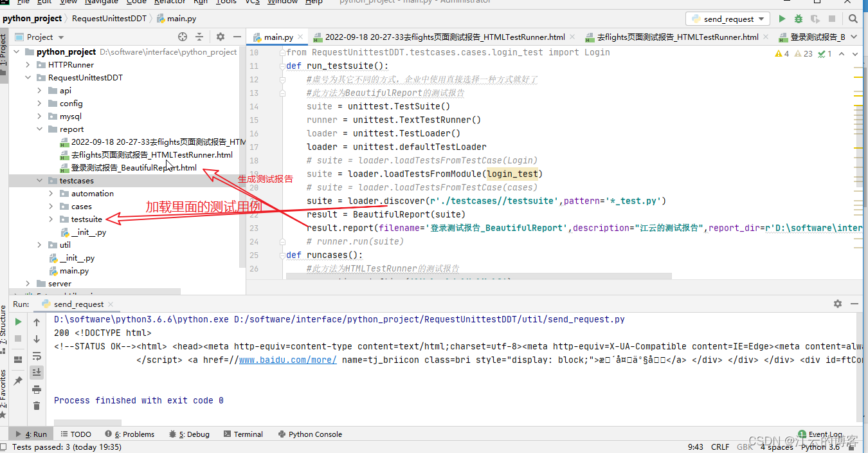Open Search Everywhere magnifier icon
The height and width of the screenshot is (453, 868).
(x=853, y=19)
